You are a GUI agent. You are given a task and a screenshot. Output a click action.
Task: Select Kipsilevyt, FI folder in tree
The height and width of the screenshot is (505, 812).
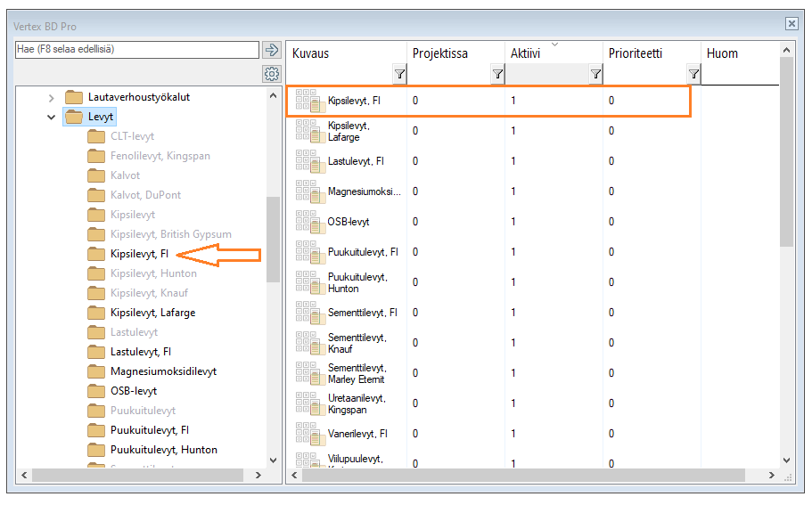click(x=140, y=254)
